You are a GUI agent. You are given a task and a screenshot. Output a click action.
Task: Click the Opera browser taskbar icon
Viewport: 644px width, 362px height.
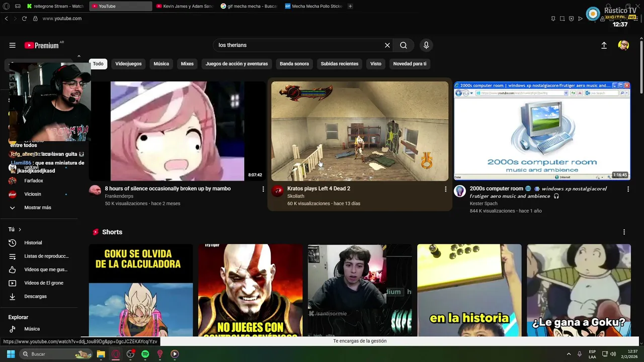[115, 354]
